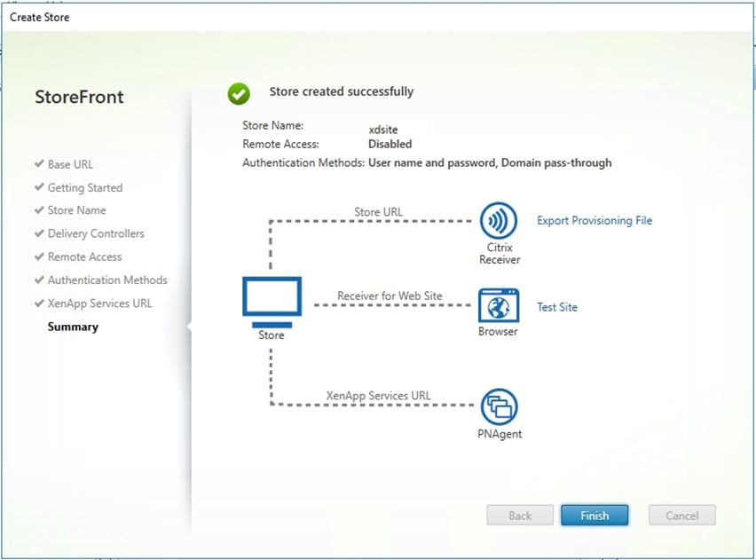Click the PNAgent icon

[x=498, y=406]
